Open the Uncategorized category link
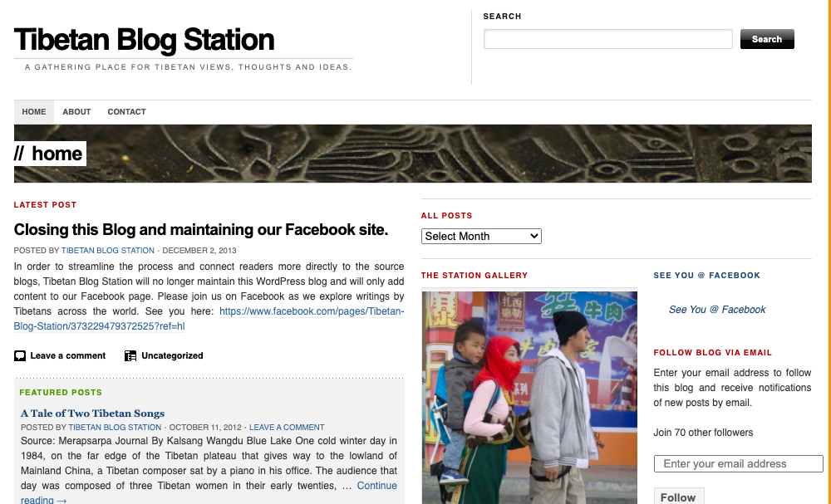This screenshot has height=504, width=831. click(x=172, y=355)
